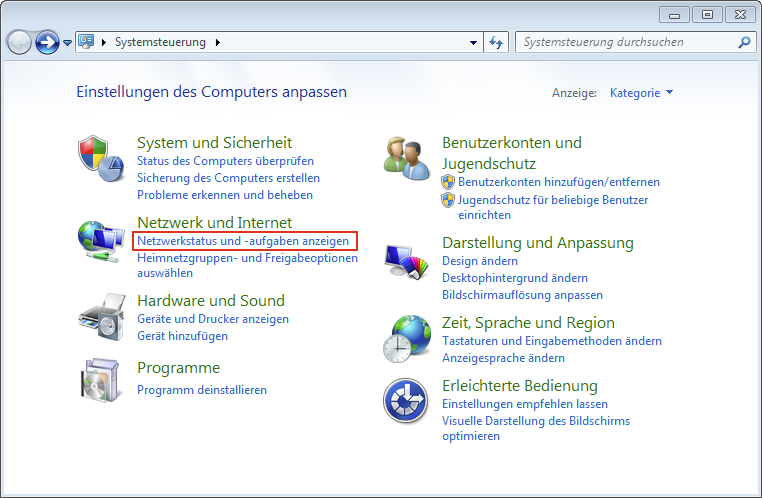Open Darstellung und Anpassung heading

click(x=538, y=243)
